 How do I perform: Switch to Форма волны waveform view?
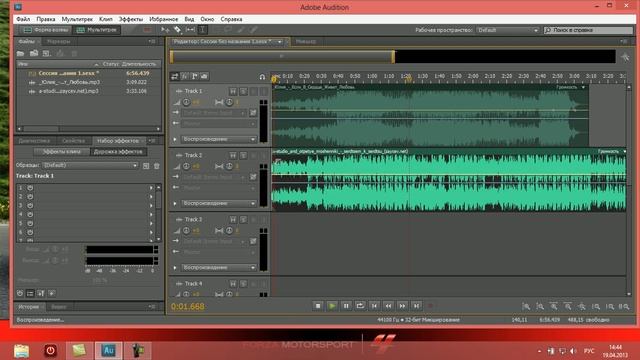point(45,30)
